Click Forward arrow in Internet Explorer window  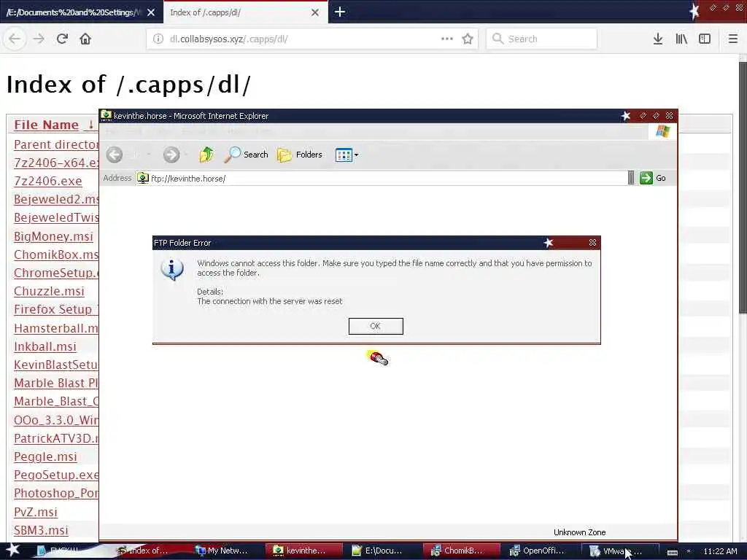pos(171,155)
